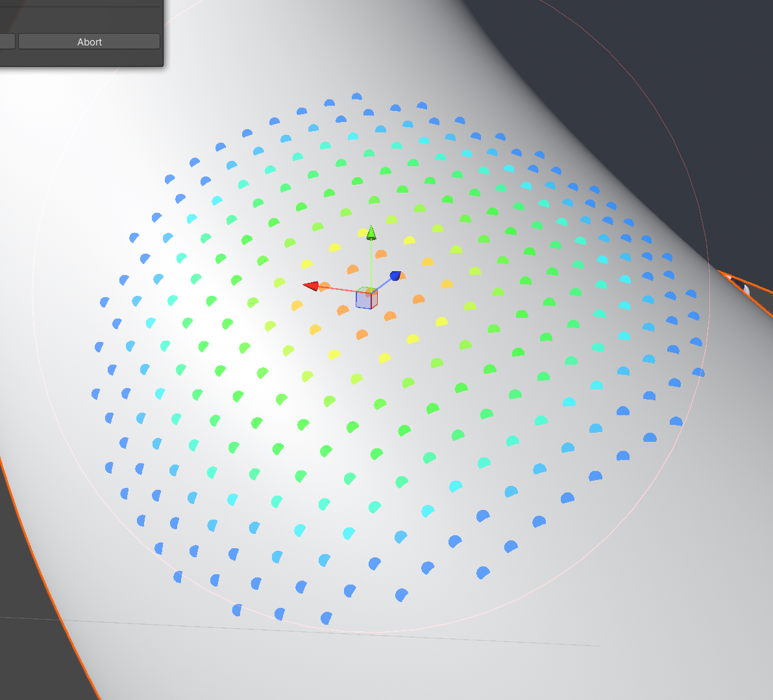Click the blue Z-axis arrow head

395,276
